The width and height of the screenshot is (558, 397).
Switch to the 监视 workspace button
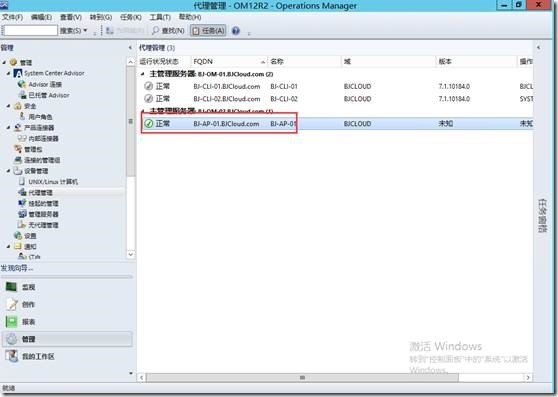[67, 287]
